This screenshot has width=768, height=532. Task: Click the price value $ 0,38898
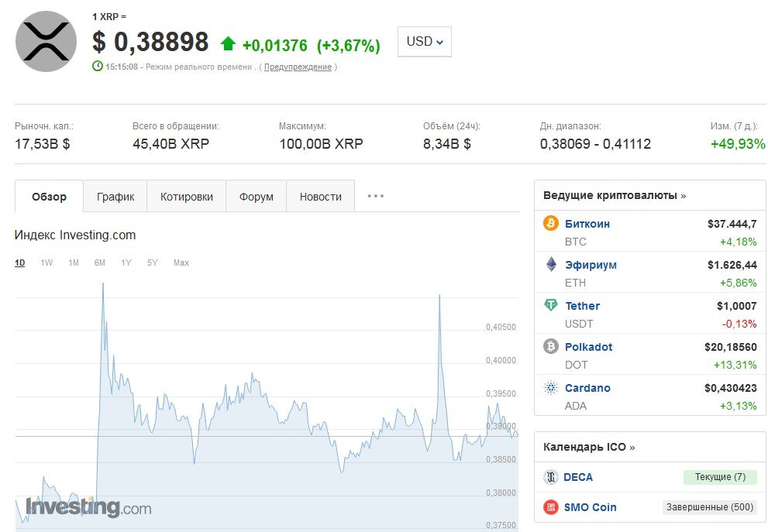pos(150,42)
